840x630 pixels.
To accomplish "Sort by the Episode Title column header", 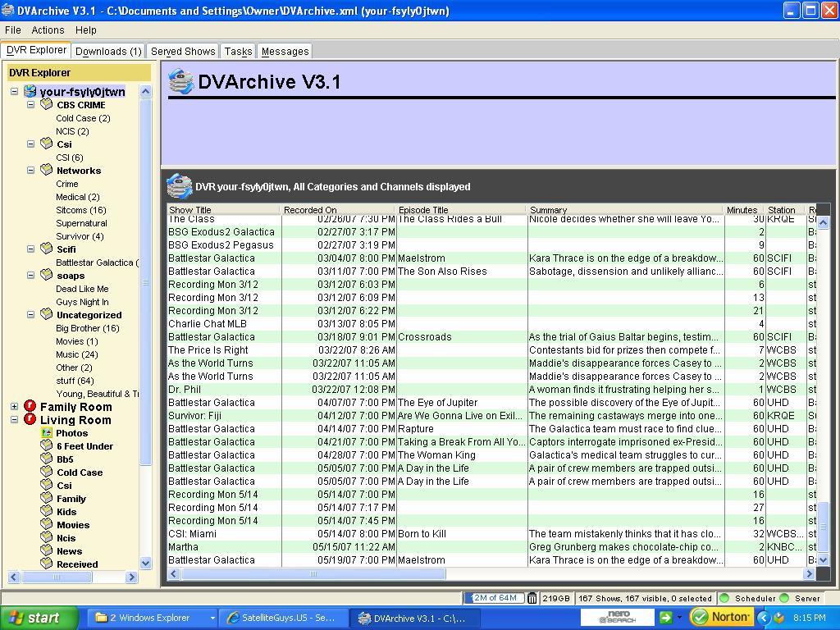I will [x=460, y=209].
